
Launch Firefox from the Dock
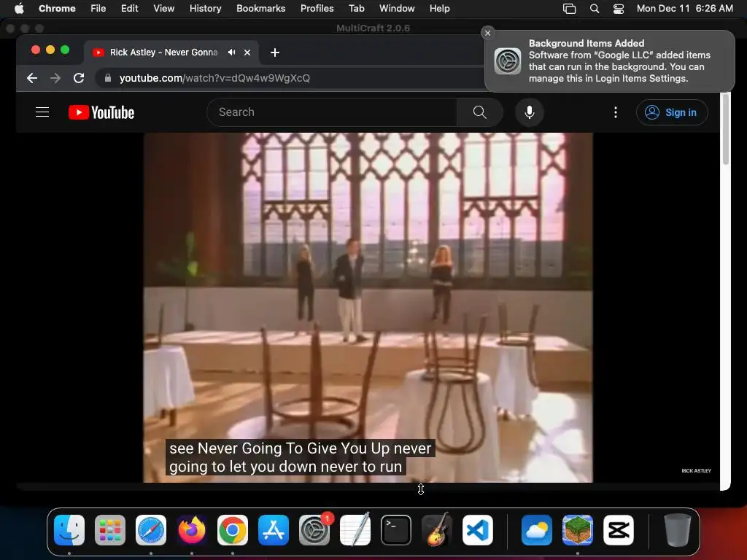(192, 530)
